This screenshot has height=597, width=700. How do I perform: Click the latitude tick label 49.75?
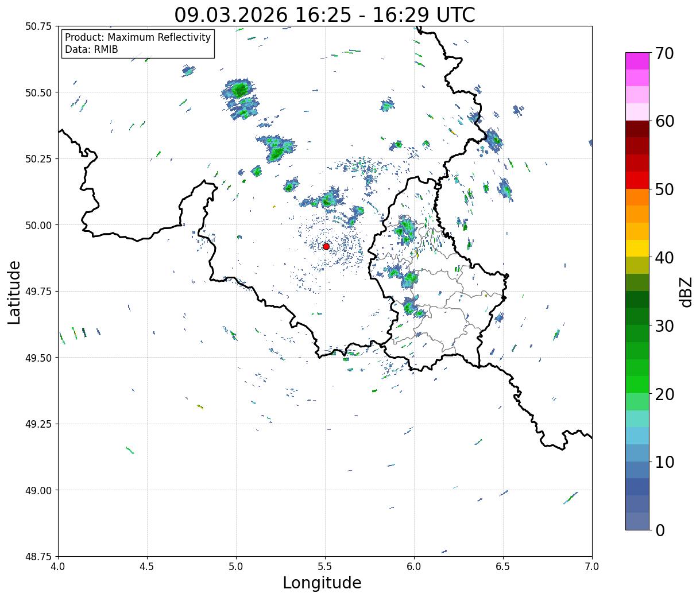click(x=38, y=292)
